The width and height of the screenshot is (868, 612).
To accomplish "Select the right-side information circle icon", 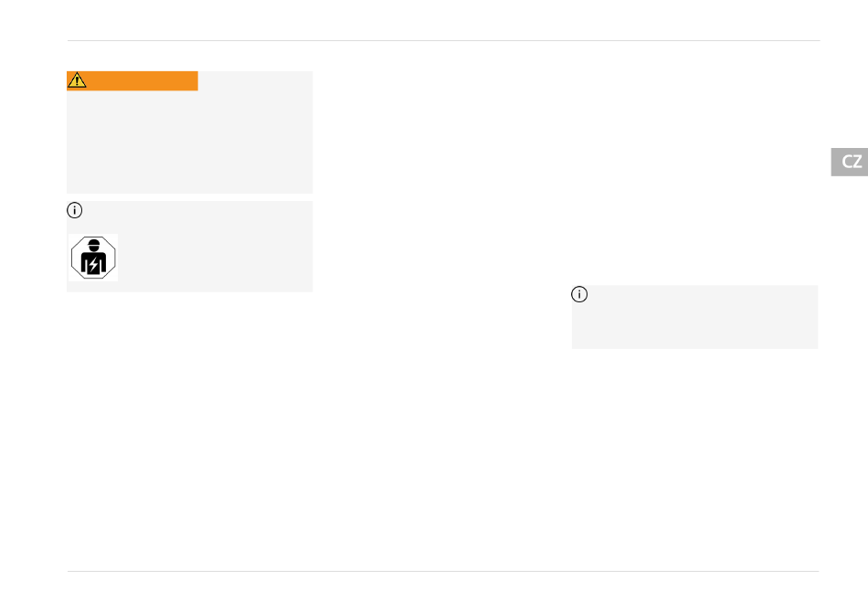I will [x=579, y=294].
